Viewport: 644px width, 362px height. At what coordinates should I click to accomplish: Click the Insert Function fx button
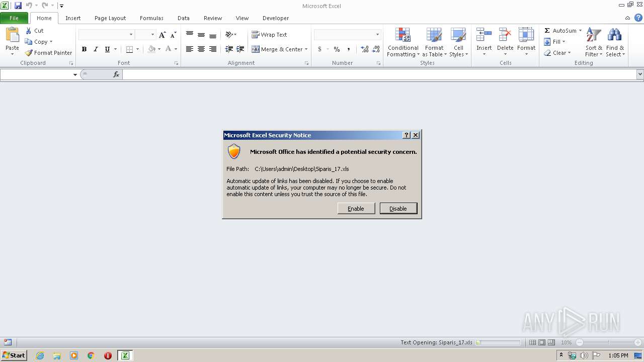[x=116, y=74]
